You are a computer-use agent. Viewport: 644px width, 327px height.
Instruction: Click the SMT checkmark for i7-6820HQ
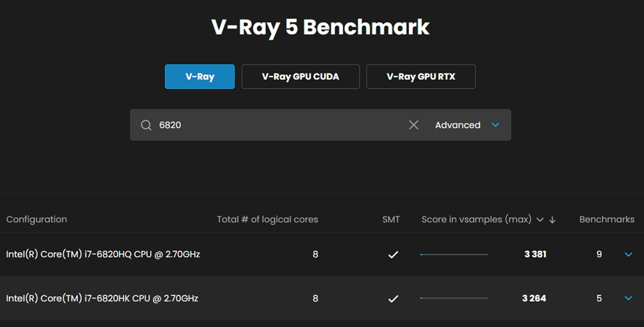pyautogui.click(x=393, y=255)
